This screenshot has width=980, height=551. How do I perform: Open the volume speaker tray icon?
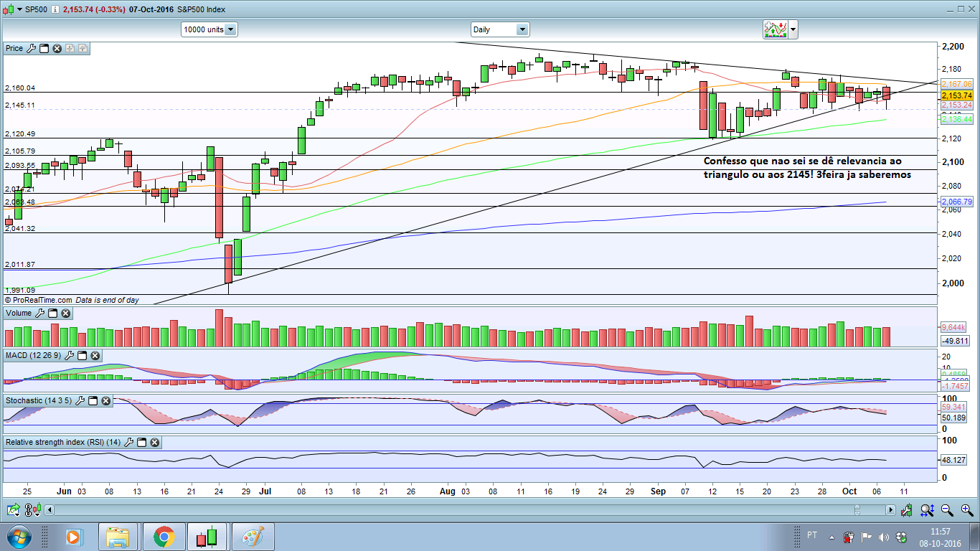(882, 536)
